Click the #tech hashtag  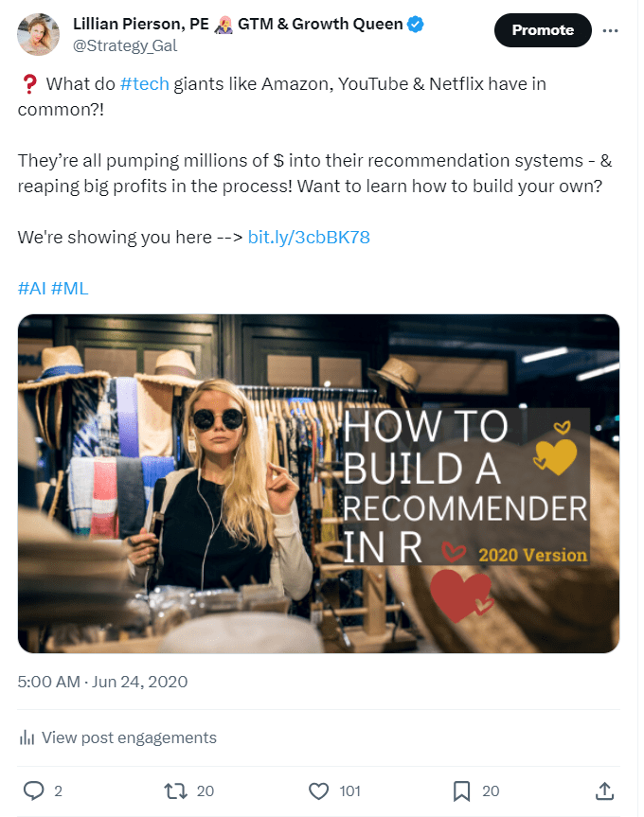tap(145, 84)
